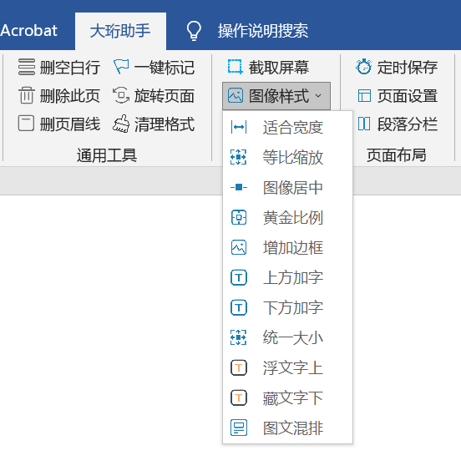This screenshot has width=461, height=476.
Task: Select 图文混排 at the menu bottom
Action: click(287, 428)
